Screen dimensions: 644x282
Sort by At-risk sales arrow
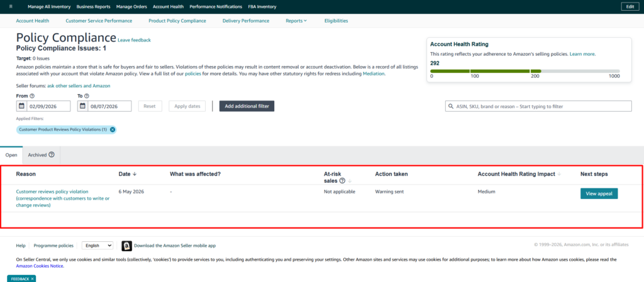[x=350, y=181]
